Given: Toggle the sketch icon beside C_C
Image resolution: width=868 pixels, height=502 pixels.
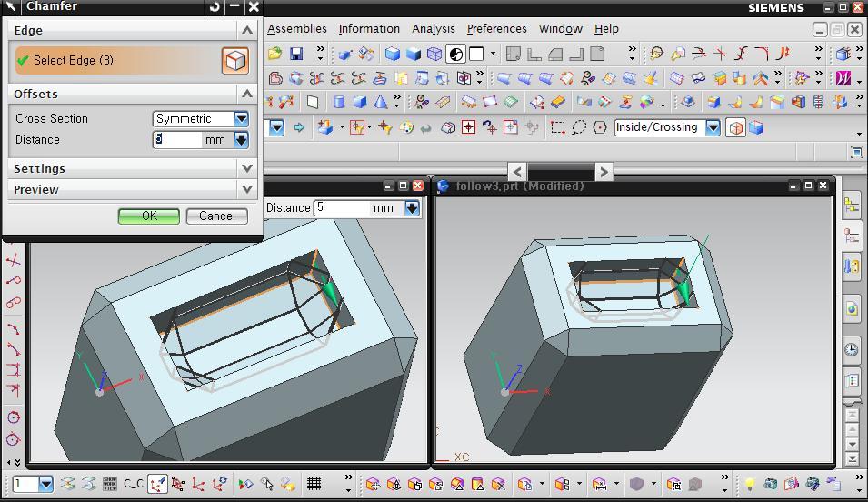Looking at the screenshot, I should pyautogui.click(x=158, y=484).
